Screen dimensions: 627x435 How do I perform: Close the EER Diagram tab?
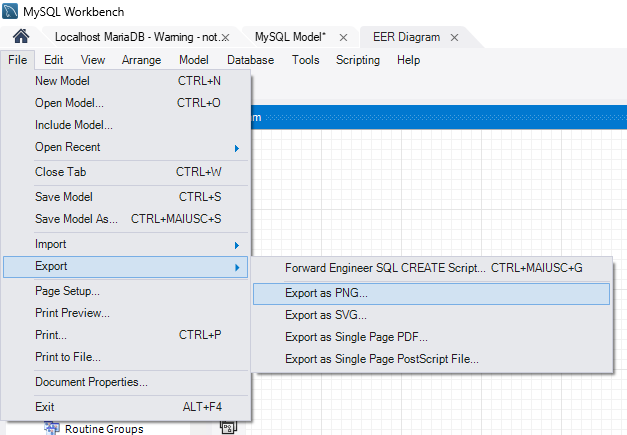[x=454, y=38]
